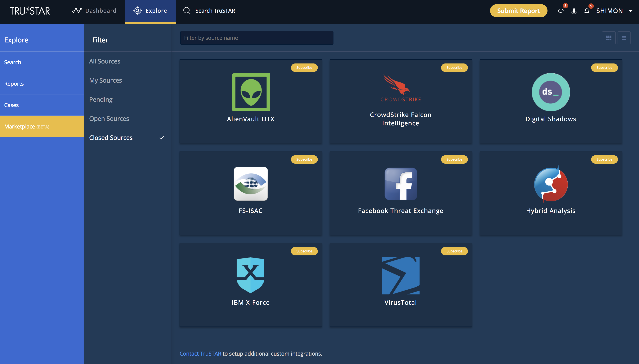Subscribe to CrowdStrike Falcon Intelligence
This screenshot has width=639, height=364.
(x=454, y=67)
